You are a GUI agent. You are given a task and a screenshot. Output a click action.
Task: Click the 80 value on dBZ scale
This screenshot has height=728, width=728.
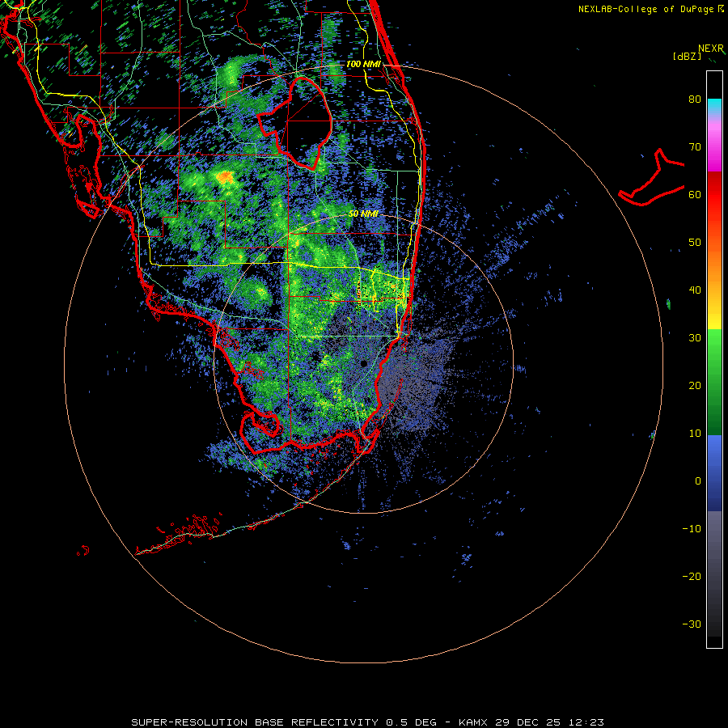(x=695, y=99)
